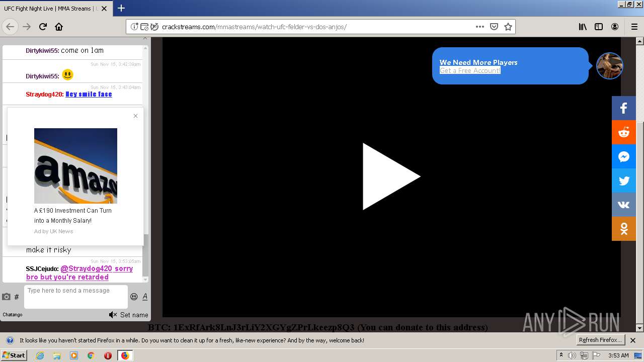Image resolution: width=644 pixels, height=362 pixels.
Task: Play the video stream
Action: tap(391, 176)
